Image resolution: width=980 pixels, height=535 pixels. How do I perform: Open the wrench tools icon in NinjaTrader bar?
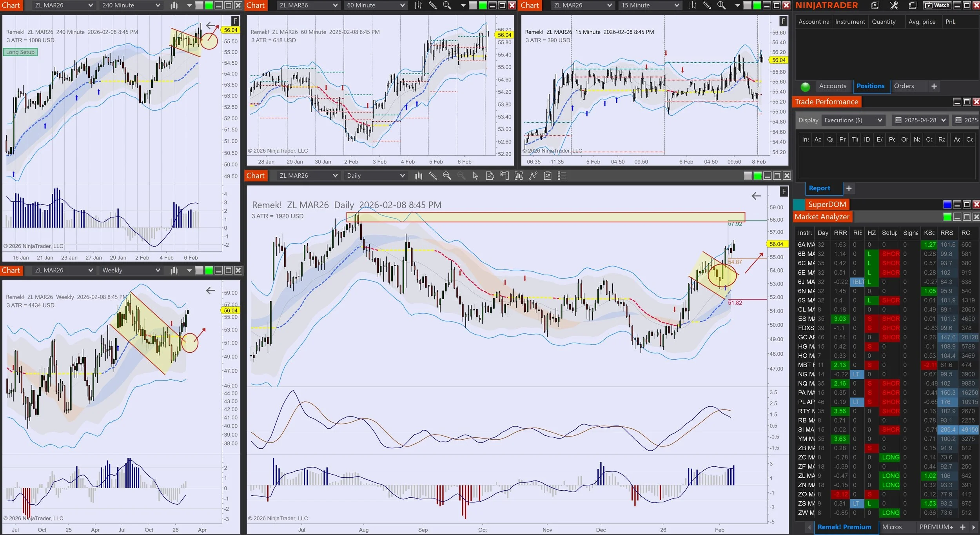pos(894,5)
